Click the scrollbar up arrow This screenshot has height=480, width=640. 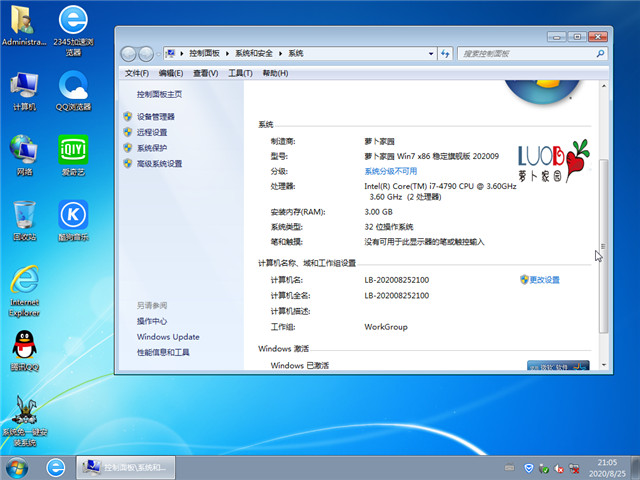point(604,86)
